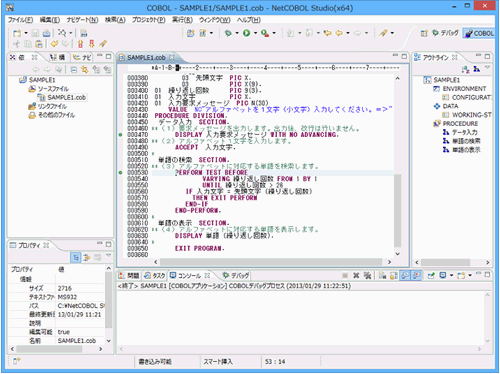The width and height of the screenshot is (500, 374).
Task: Click the alphabetical sort icon in Outline panel
Action: [x=465, y=69]
